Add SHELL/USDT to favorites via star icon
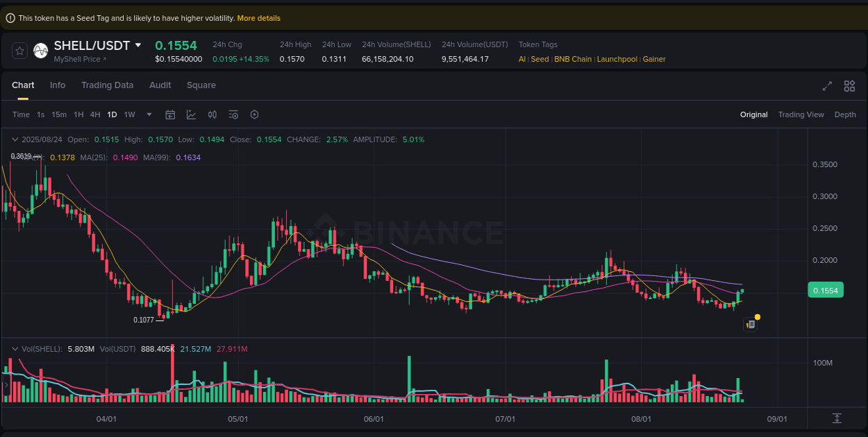 pyautogui.click(x=18, y=51)
